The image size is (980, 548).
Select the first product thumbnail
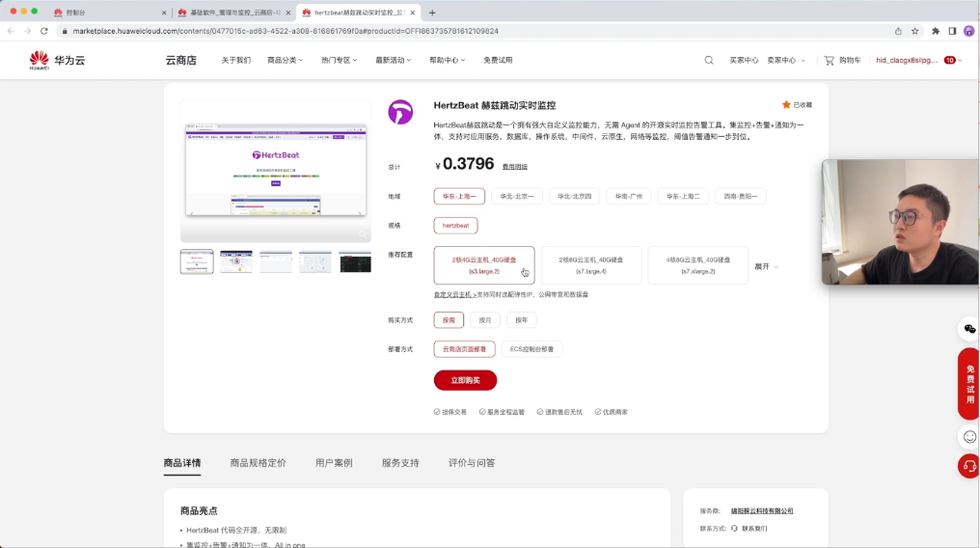pyautogui.click(x=197, y=261)
